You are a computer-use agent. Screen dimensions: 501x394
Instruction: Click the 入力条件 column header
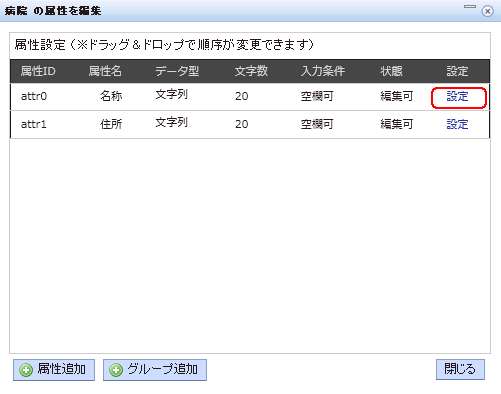point(323,71)
